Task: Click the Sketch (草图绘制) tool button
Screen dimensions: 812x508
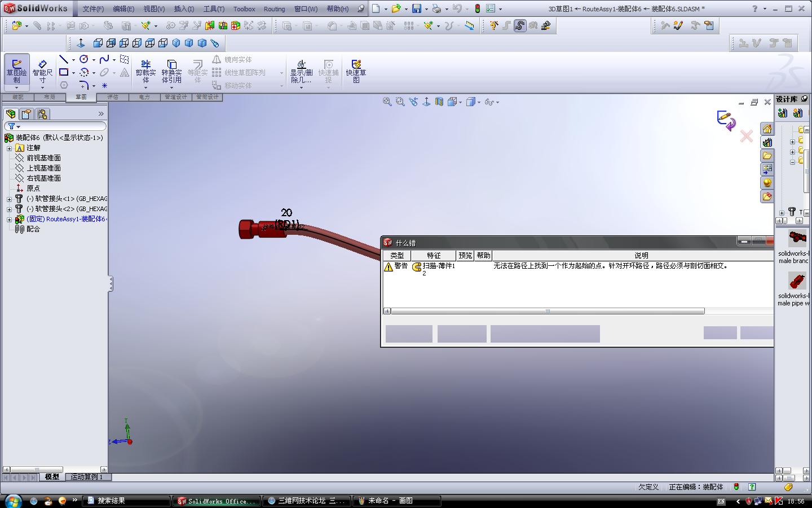Action: tap(17, 69)
